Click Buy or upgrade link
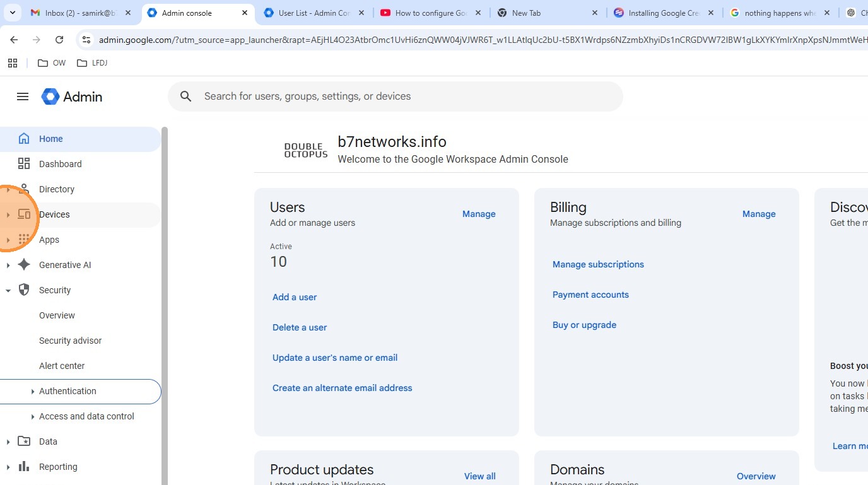Image resolution: width=868 pixels, height=485 pixels. [x=584, y=325]
